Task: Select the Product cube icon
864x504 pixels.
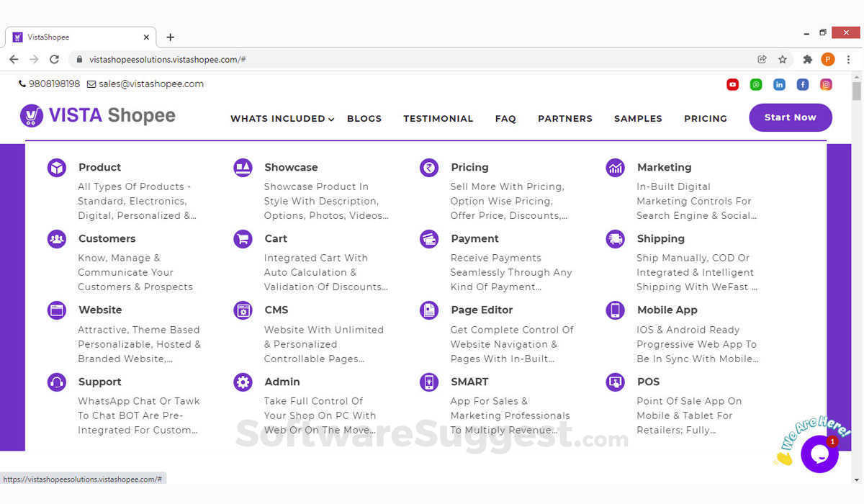Action: coord(57,167)
